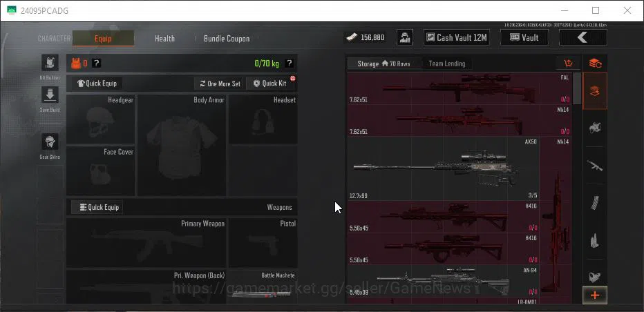Viewport: 644px width, 312px height.
Task: Click the orange armor vest icon
Action: point(76,64)
